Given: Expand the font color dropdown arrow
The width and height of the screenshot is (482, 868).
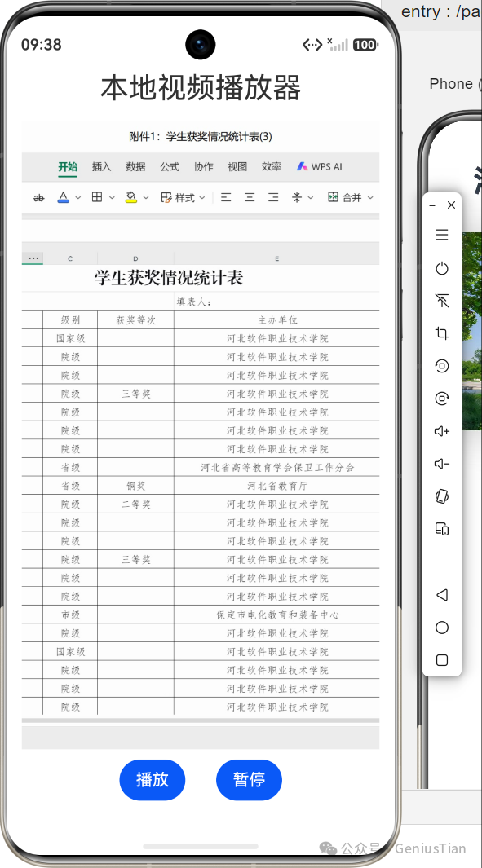Looking at the screenshot, I should click(78, 197).
